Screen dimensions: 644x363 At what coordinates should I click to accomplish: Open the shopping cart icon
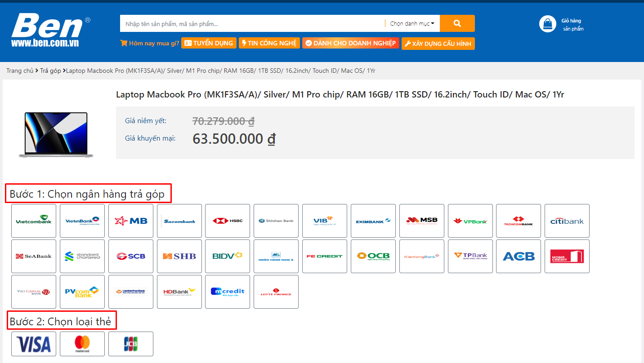(547, 24)
